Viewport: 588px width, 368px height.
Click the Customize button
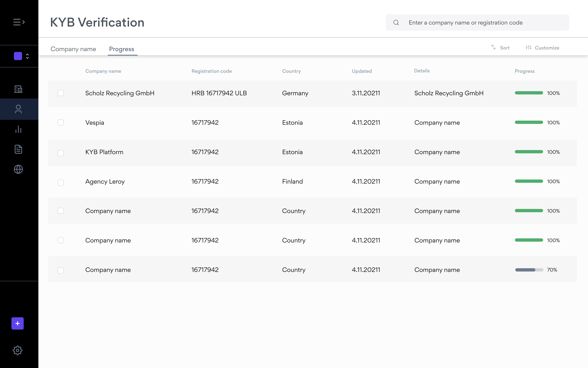point(542,48)
